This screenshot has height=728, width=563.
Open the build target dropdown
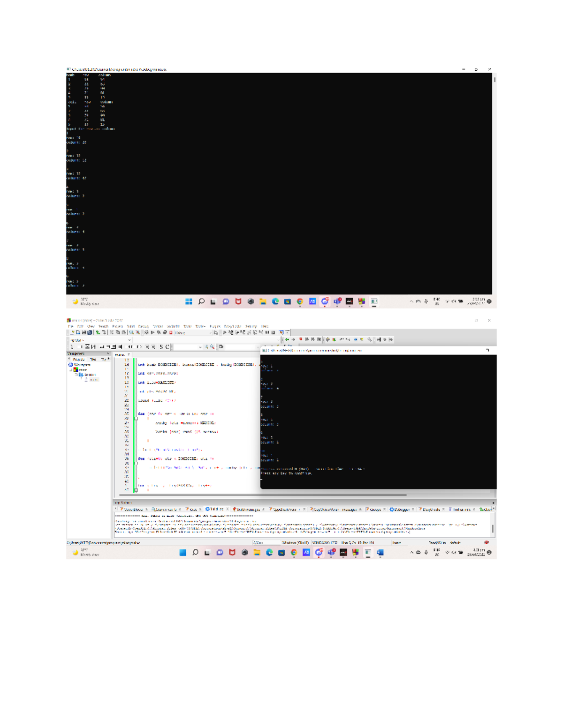(192, 332)
